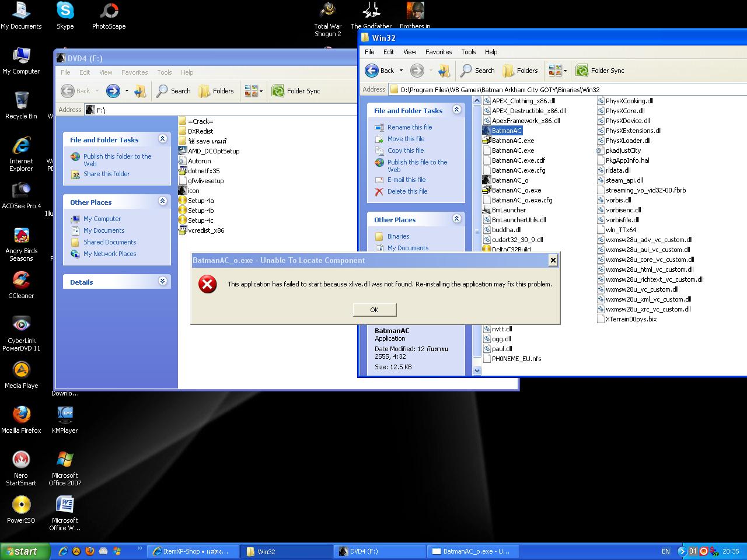Collapse File and Folder Tasks in Win32 window

click(x=457, y=110)
